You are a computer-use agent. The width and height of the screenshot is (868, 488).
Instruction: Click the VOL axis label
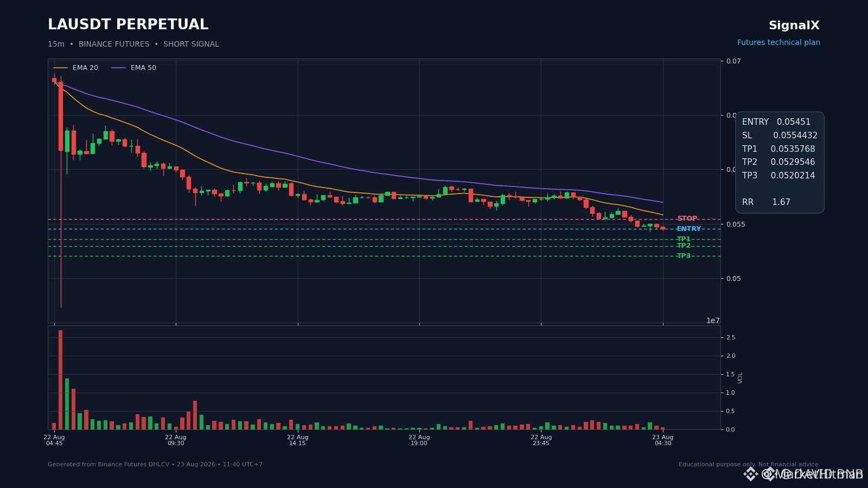(x=741, y=377)
